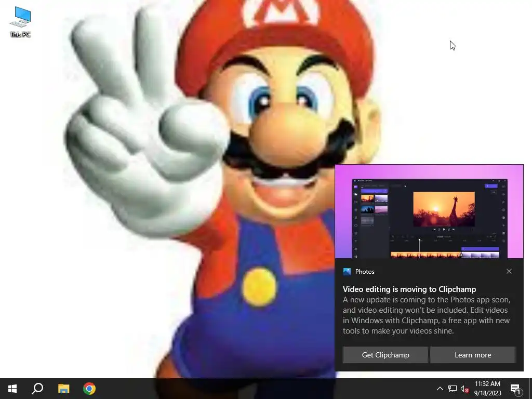Open the Windows Start menu
This screenshot has width=532, height=399.
coord(12,389)
